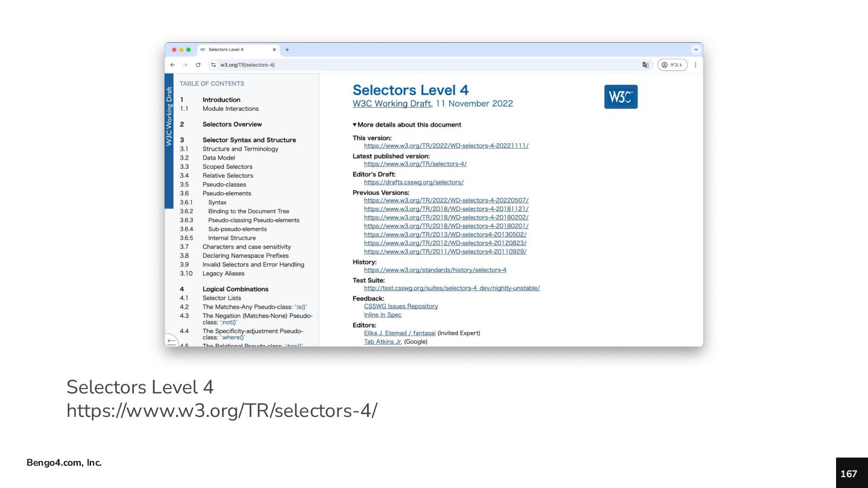
Task: Jump to 4.3 Negation Pseudo-class :not()
Action: [x=257, y=319]
